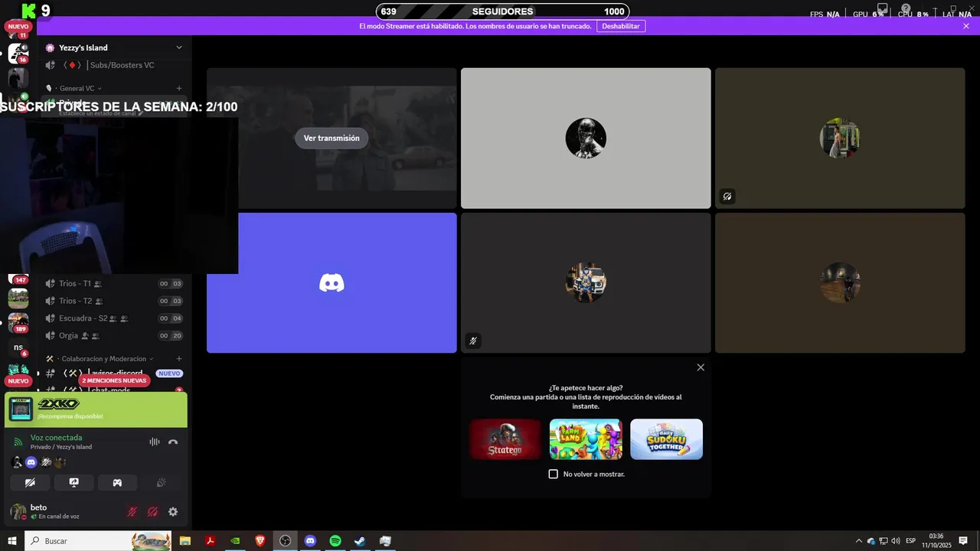Select the light gray participant tile
The image size is (980, 551).
[x=586, y=139]
